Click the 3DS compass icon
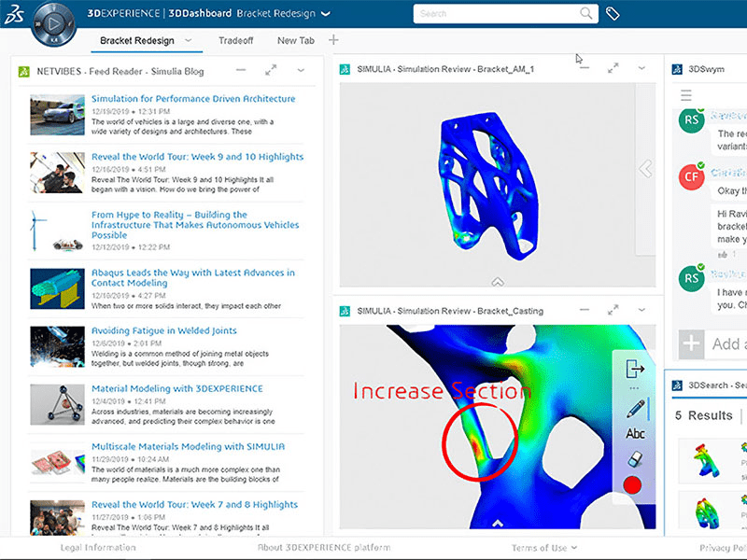The height and width of the screenshot is (560, 747). click(53, 21)
